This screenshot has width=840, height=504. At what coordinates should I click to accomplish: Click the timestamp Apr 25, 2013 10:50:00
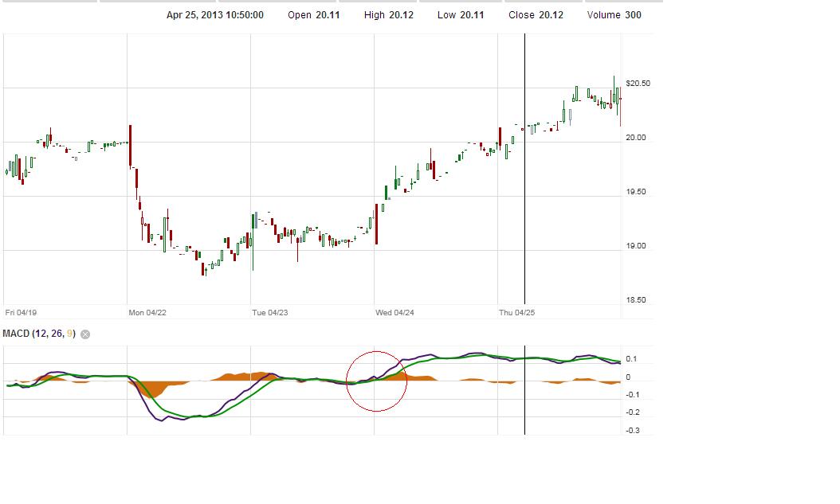(x=215, y=15)
